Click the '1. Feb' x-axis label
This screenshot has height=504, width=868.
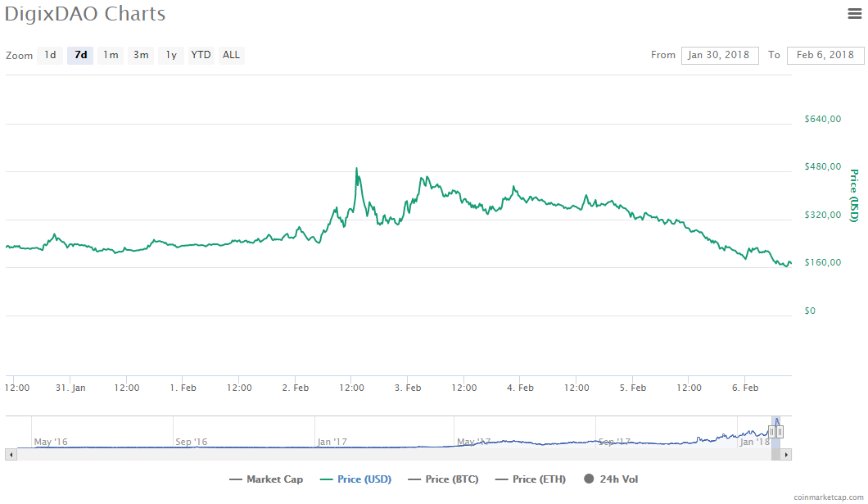click(183, 388)
